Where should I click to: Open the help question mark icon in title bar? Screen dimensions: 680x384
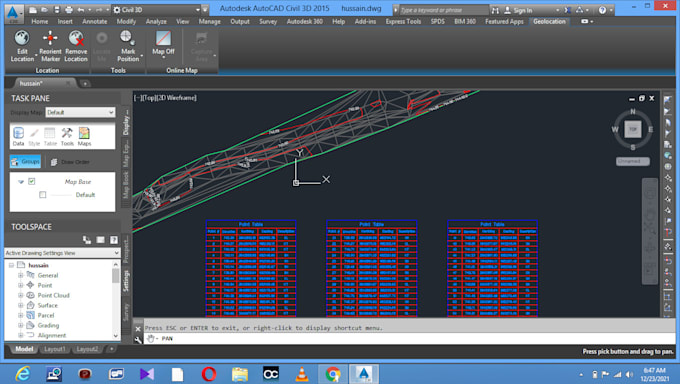point(602,10)
